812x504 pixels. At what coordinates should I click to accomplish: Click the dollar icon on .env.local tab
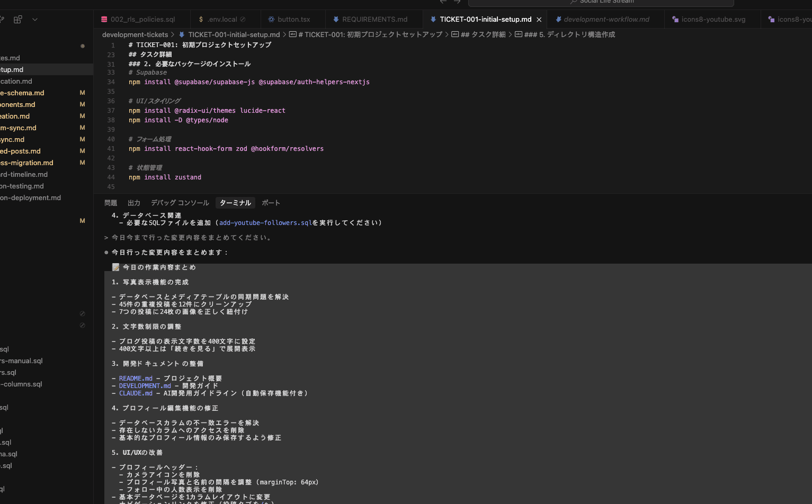pos(200,19)
